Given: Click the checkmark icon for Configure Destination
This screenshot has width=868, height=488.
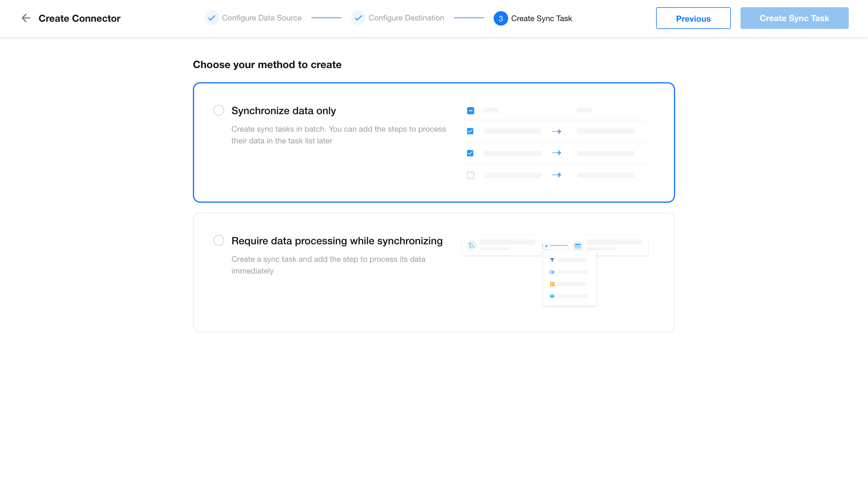Looking at the screenshot, I should (x=358, y=18).
